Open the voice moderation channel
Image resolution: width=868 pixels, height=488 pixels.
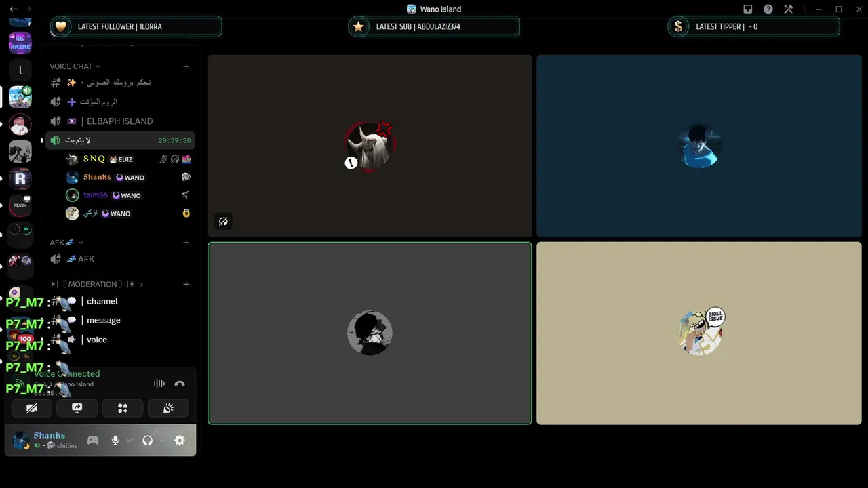pyautogui.click(x=120, y=340)
